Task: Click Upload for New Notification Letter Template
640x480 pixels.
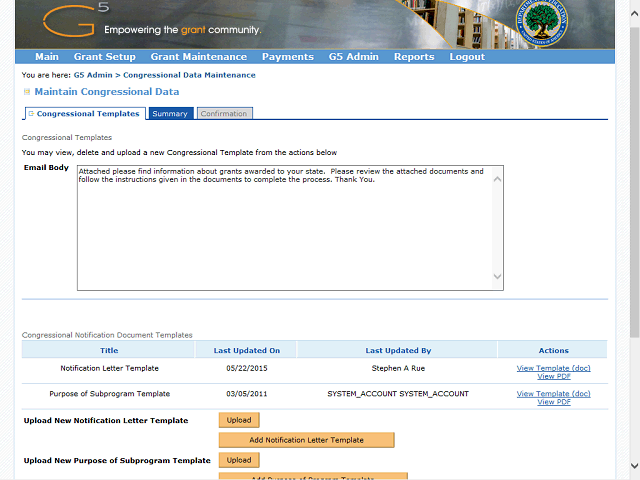Action: (239, 420)
